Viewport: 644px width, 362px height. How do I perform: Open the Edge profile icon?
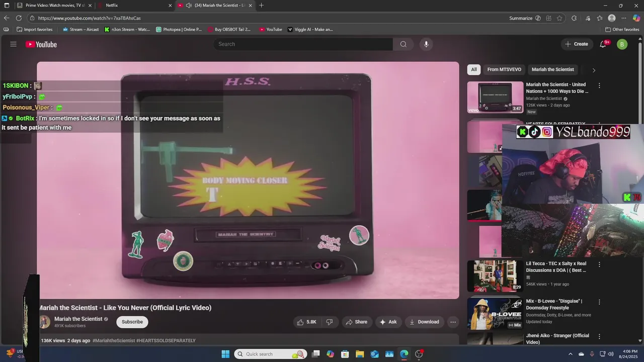612,18
